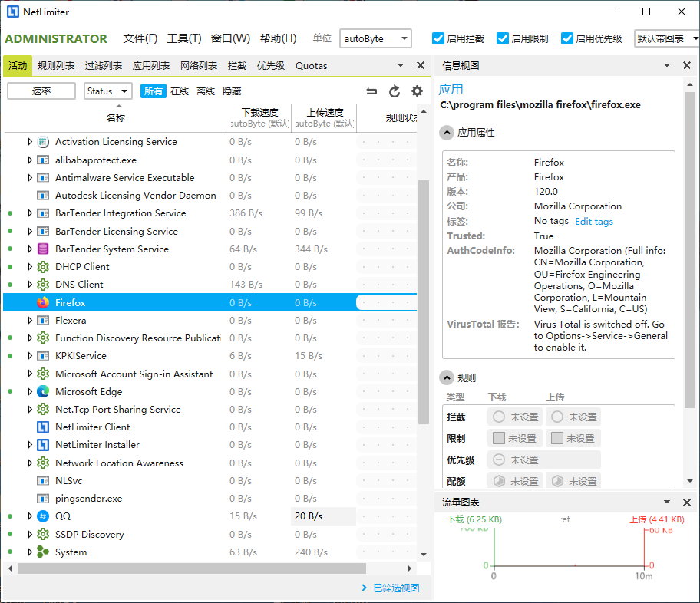The height and width of the screenshot is (603, 700).
Task: Open the 默认带图表 dropdown
Action: [667, 39]
